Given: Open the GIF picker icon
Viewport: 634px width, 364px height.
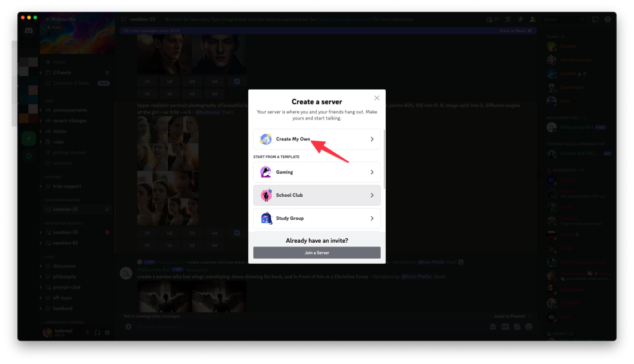Looking at the screenshot, I should click(505, 327).
